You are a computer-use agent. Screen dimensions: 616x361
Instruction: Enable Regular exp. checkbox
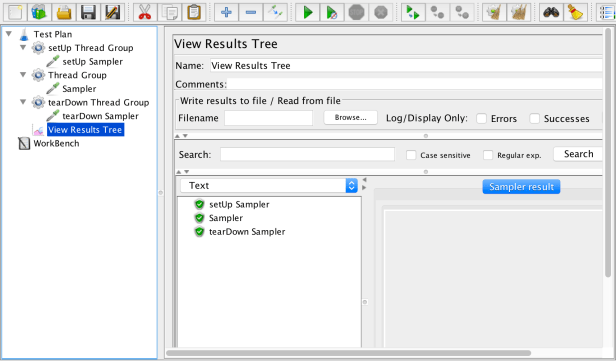[488, 155]
